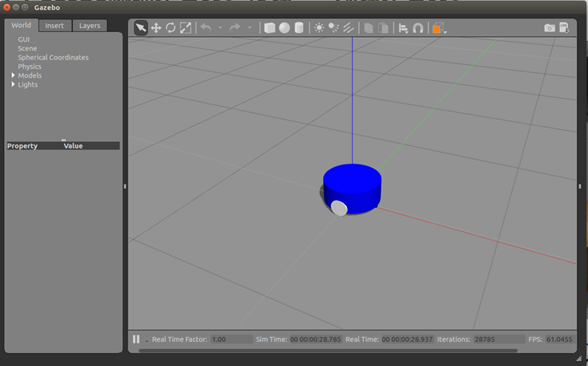Add a point light
Screen dimensions: 588x366
(x=319, y=28)
